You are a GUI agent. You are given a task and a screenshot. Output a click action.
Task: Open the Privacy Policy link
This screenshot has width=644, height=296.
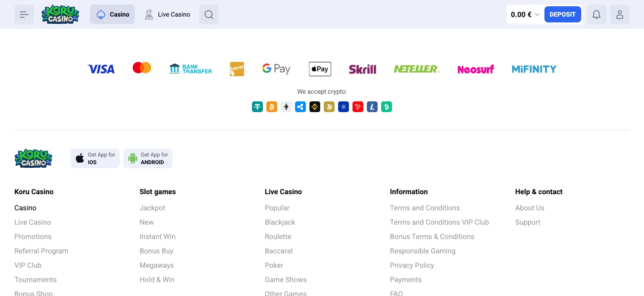pos(412,265)
